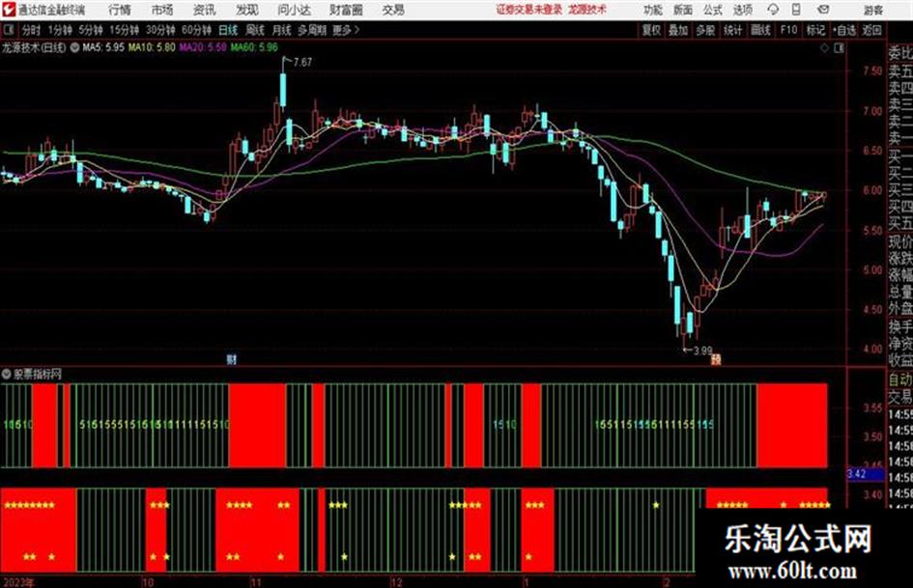Click the headset customer service icon
913x588 pixels.
[x=773, y=10]
